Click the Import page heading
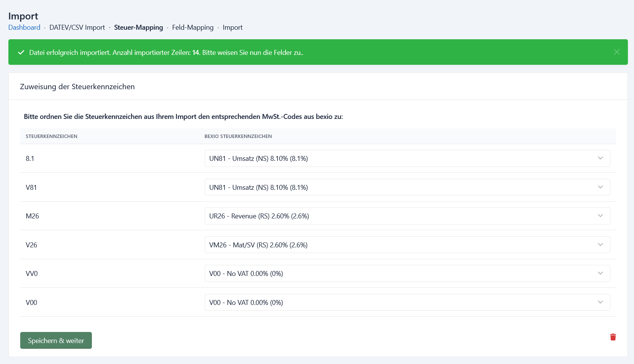The width and height of the screenshot is (634, 364). click(23, 16)
